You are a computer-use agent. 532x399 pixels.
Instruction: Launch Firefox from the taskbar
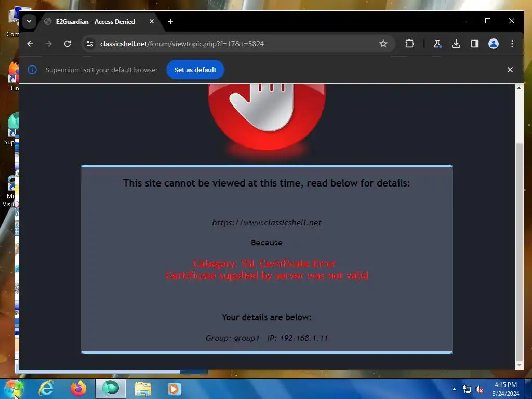pyautogui.click(x=78, y=389)
